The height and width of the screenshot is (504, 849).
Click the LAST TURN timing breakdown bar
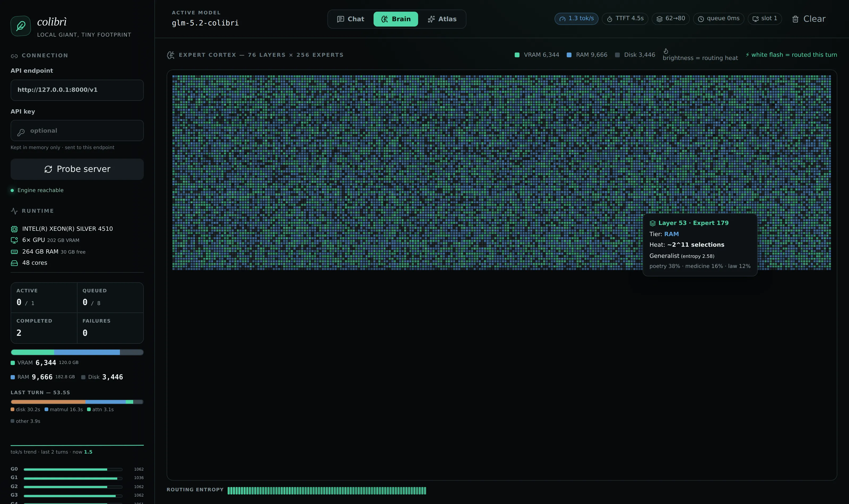[x=77, y=402]
